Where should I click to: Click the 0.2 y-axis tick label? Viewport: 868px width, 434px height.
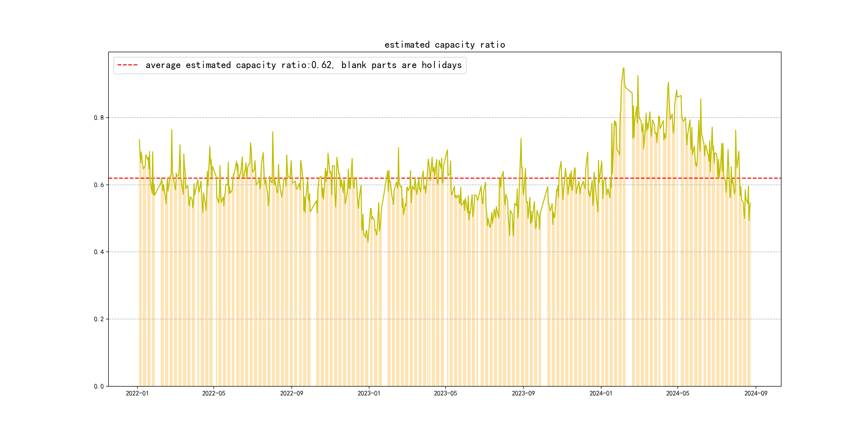99,319
